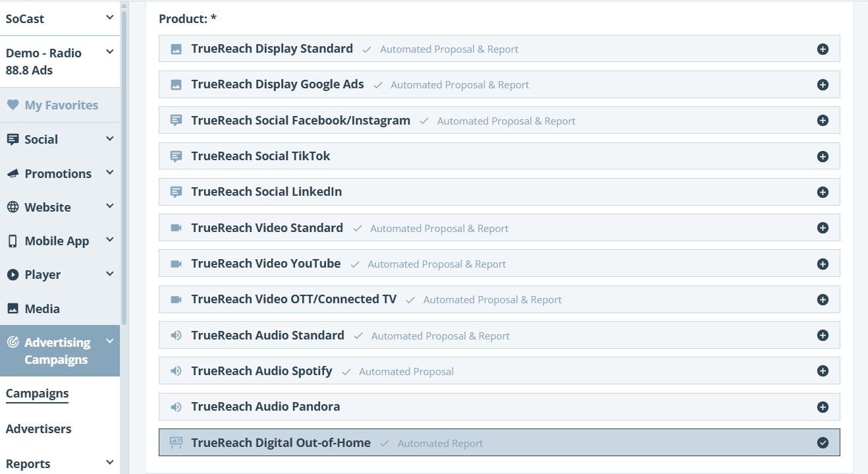Click the speaker icon beside TrueReach Audio Pandora
Screen dimensions: 868x474
tap(176, 407)
